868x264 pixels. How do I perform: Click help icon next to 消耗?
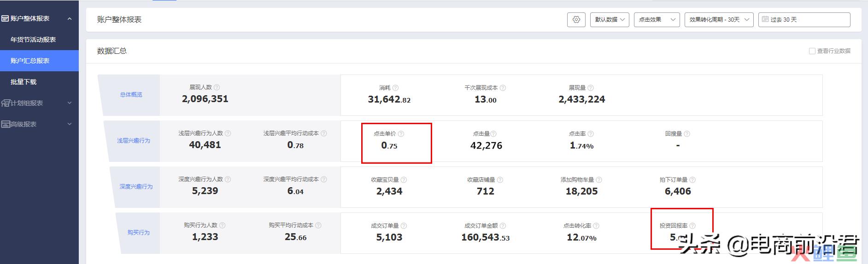tap(395, 88)
